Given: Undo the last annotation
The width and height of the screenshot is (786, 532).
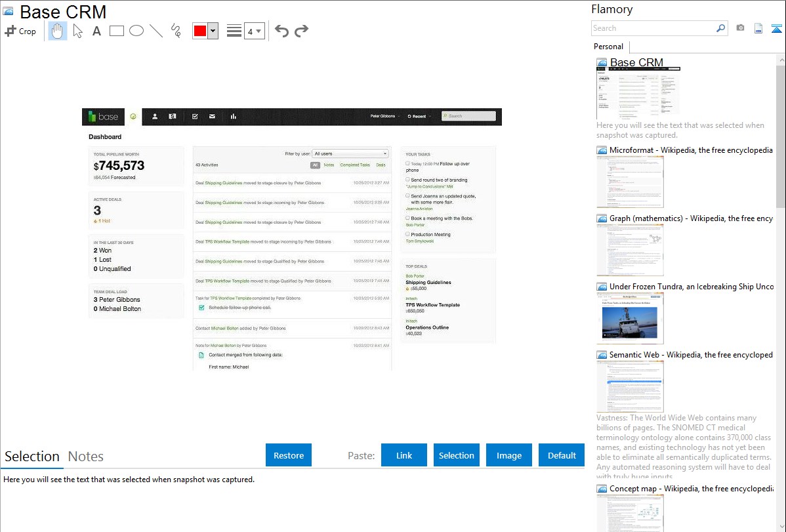Looking at the screenshot, I should click(x=281, y=31).
